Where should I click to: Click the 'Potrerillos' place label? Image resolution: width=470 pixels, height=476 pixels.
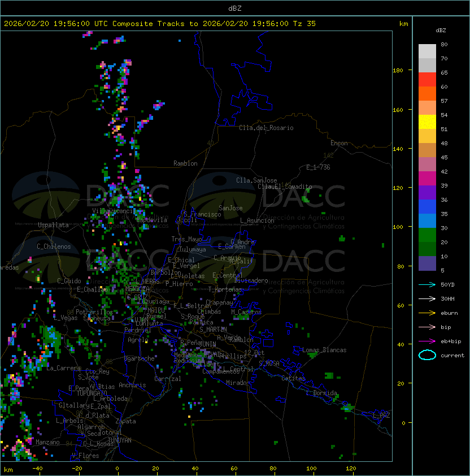point(94,312)
